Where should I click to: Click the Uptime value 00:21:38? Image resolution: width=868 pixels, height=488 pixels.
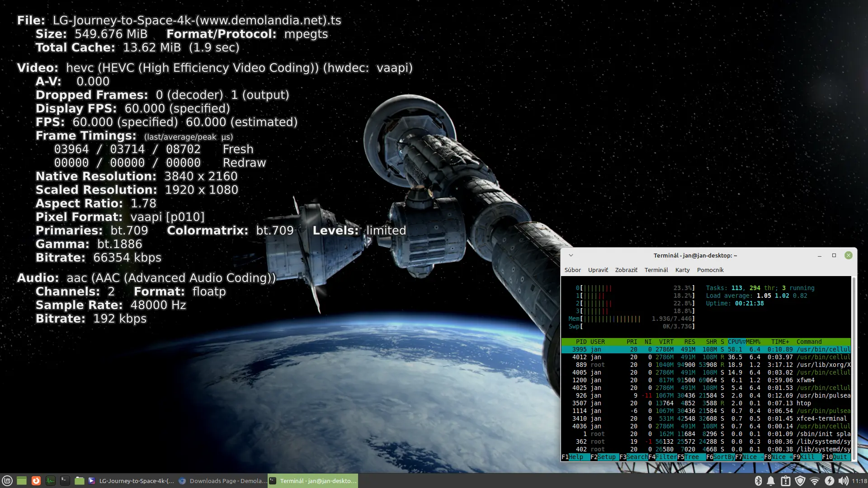pyautogui.click(x=749, y=303)
